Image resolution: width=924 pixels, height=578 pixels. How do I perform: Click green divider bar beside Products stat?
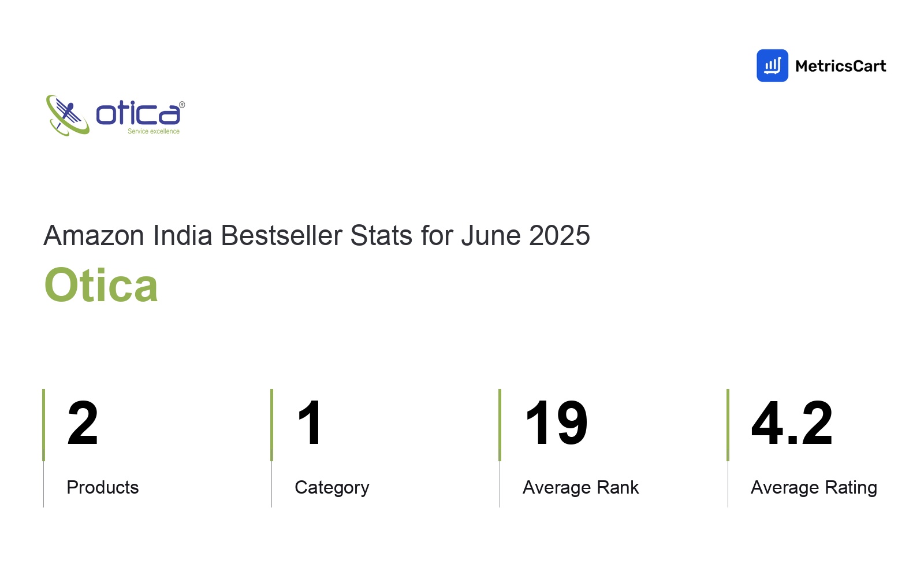pyautogui.click(x=43, y=425)
